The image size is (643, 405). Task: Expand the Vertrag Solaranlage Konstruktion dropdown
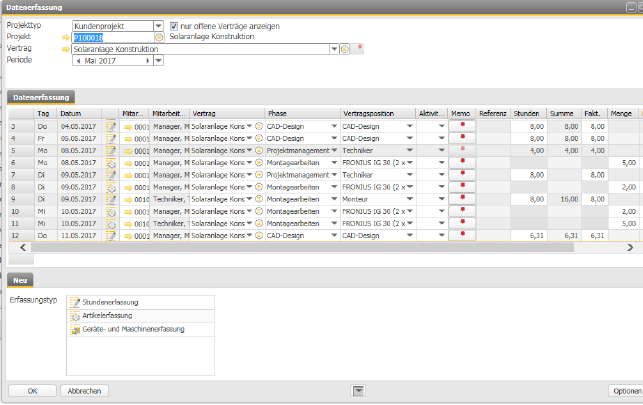point(334,49)
